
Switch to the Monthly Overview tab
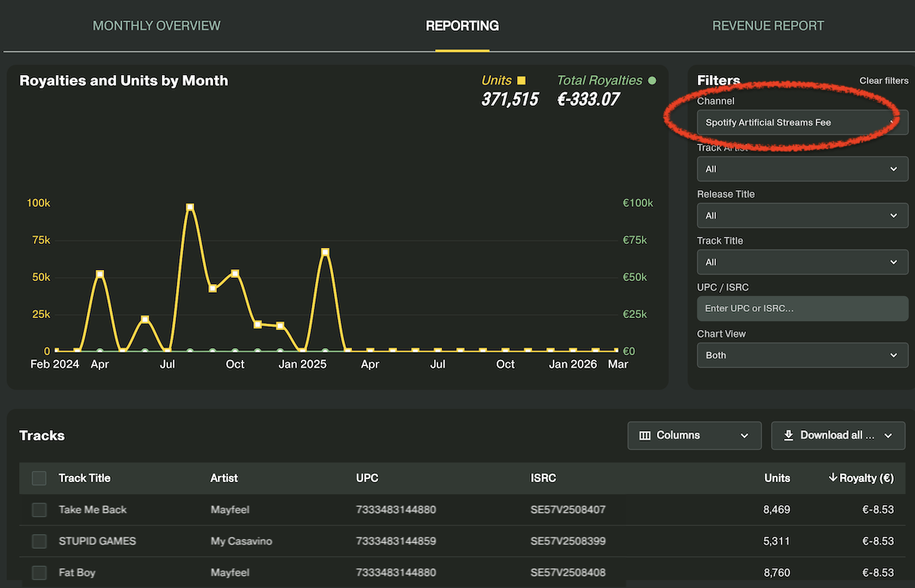tap(156, 26)
